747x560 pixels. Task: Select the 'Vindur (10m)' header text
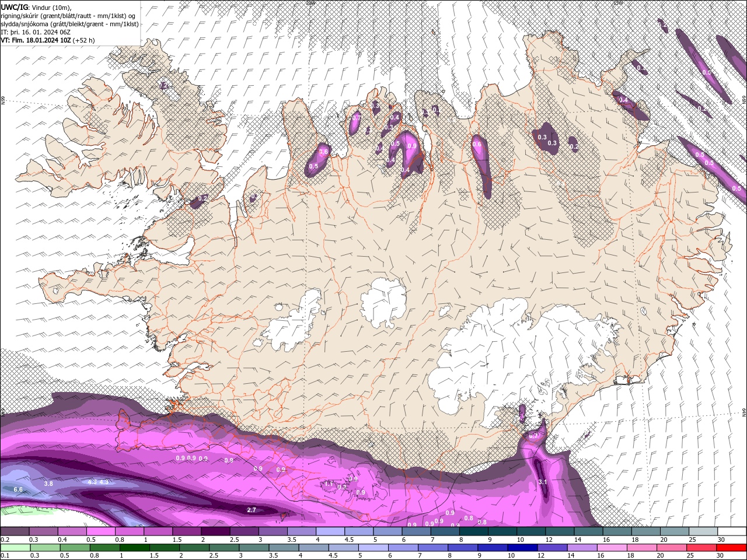(50, 7)
